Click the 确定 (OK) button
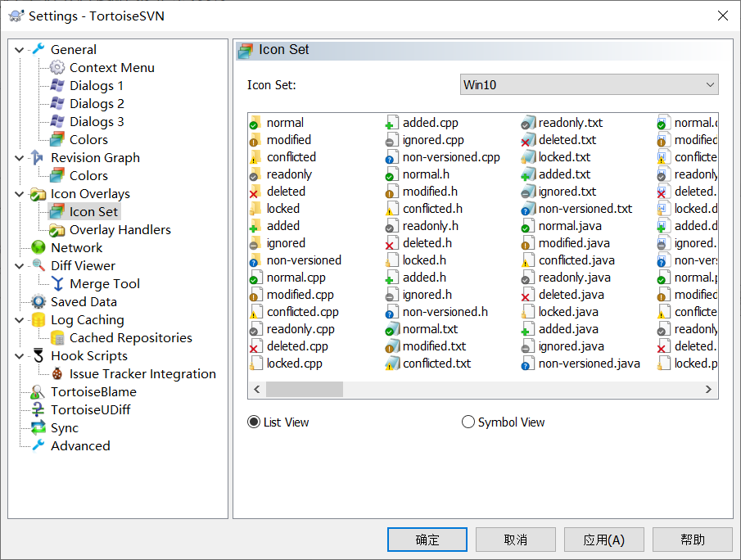The height and width of the screenshot is (560, 741). coord(427,540)
